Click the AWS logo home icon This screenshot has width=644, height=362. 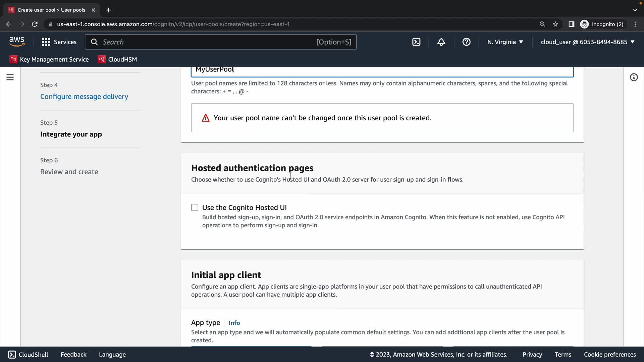click(x=17, y=42)
